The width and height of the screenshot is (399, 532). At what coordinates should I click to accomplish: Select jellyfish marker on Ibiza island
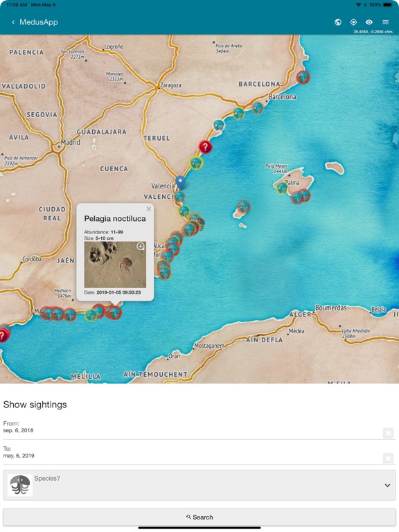[243, 206]
